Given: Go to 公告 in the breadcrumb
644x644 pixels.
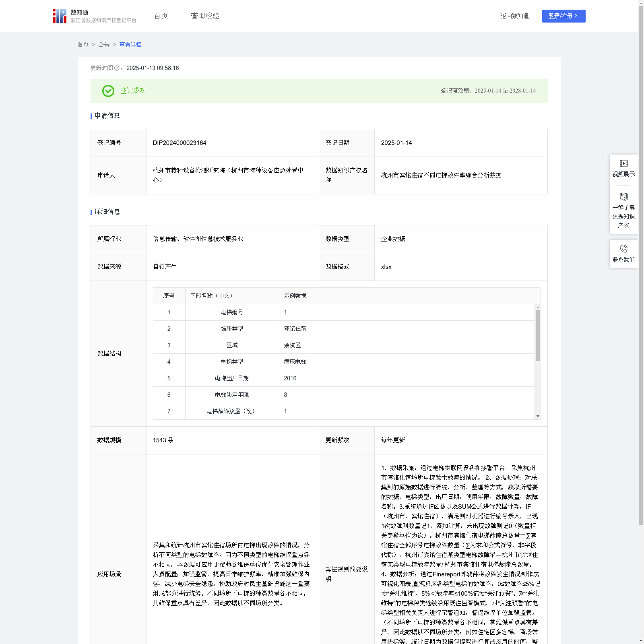Looking at the screenshot, I should coord(104,45).
